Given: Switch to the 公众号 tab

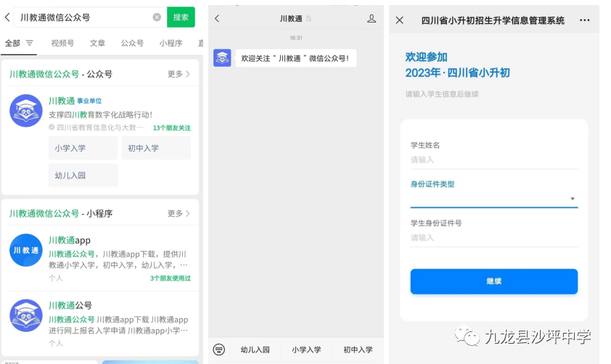Looking at the screenshot, I should pyautogui.click(x=132, y=43).
